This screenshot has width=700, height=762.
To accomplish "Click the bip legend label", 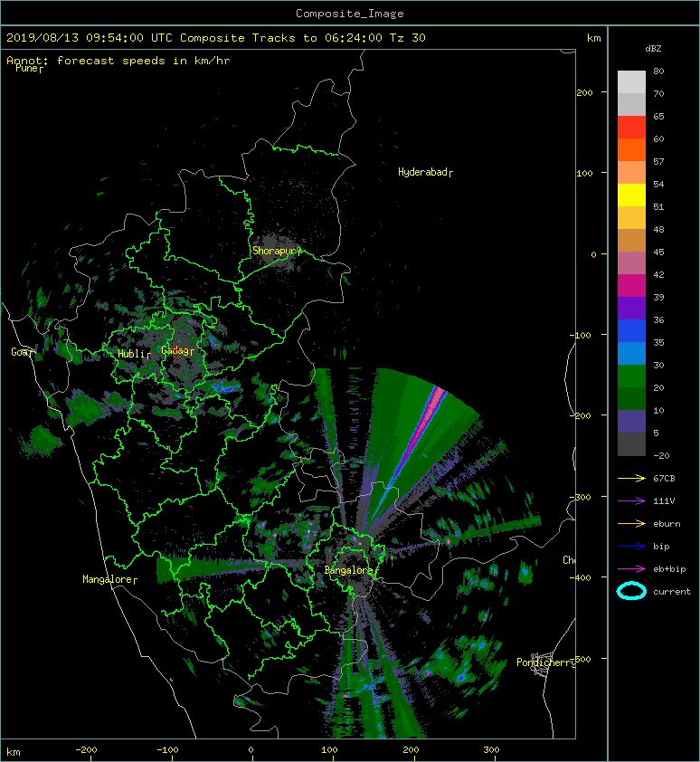I will point(661,547).
